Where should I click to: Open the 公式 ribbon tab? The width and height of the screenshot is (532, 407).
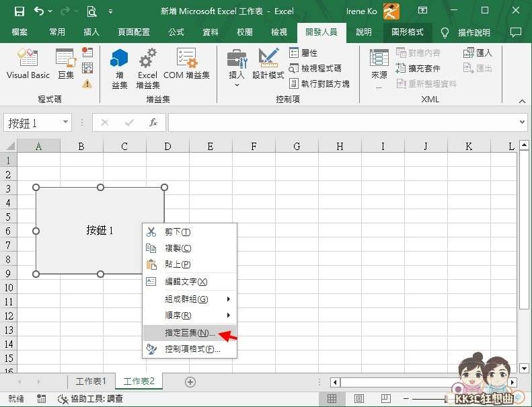pos(176,32)
